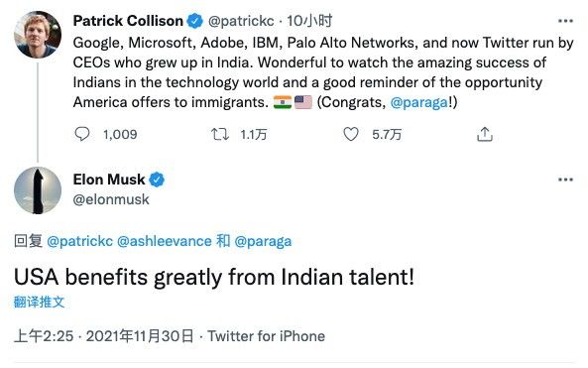Image resolution: width=588 pixels, height=368 pixels.
Task: Open more options on Patrick Collison's tweet
Action: point(565,21)
